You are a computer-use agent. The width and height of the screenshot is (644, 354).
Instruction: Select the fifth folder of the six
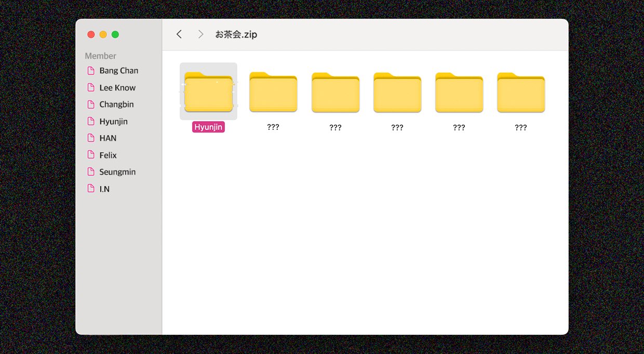(459, 92)
